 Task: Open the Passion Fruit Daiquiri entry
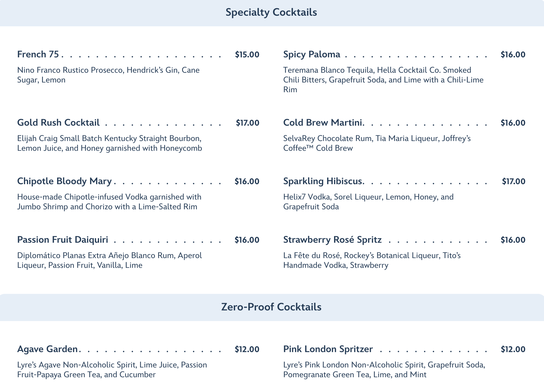(63, 240)
